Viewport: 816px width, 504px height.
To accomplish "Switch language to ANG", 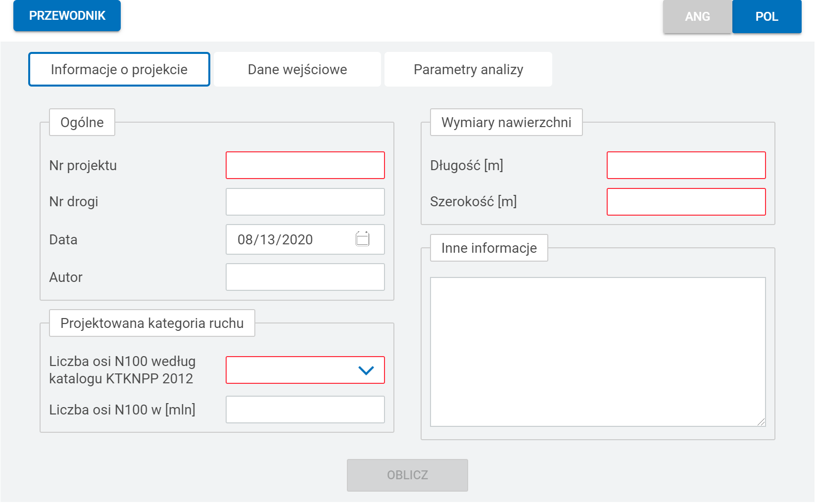I will pos(697,17).
